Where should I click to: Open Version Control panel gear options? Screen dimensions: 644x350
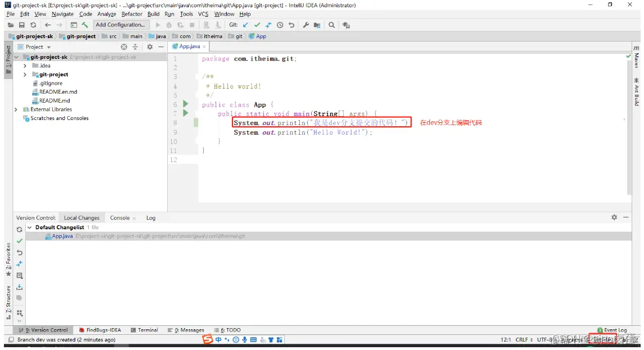tap(614, 217)
